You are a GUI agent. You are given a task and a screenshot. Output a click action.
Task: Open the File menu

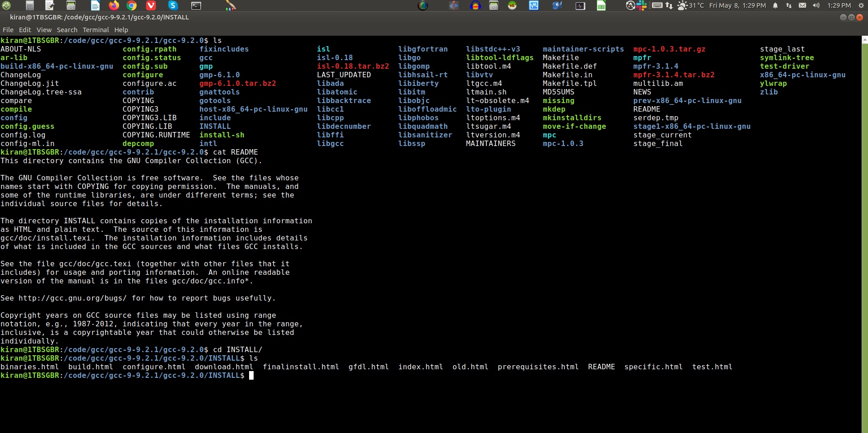coord(8,30)
